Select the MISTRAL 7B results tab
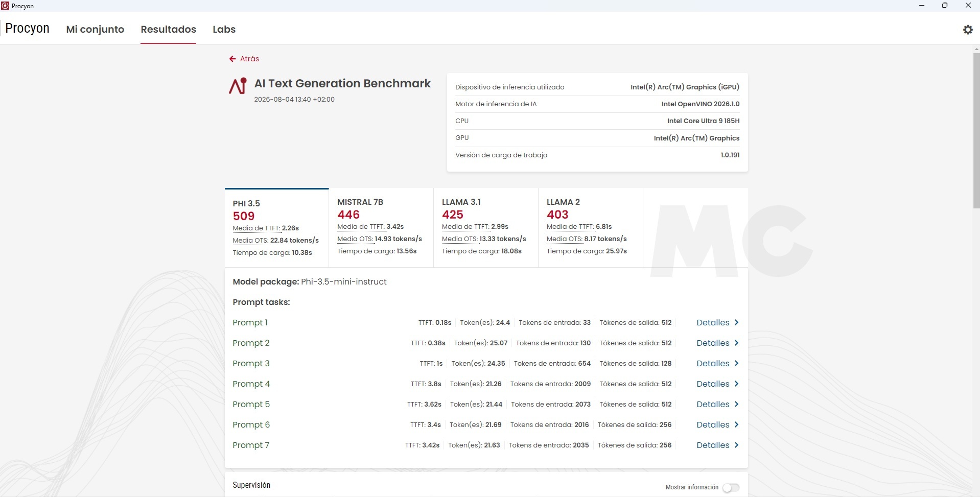The width and height of the screenshot is (980, 497). (x=381, y=227)
